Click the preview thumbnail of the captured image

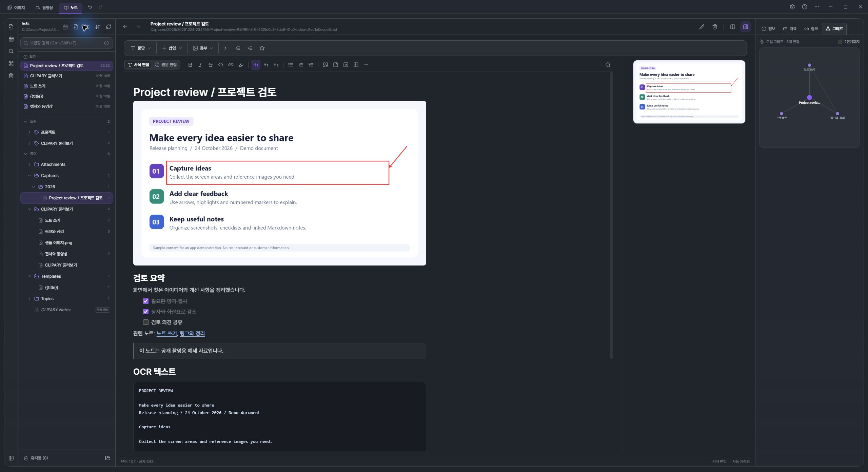689,92
